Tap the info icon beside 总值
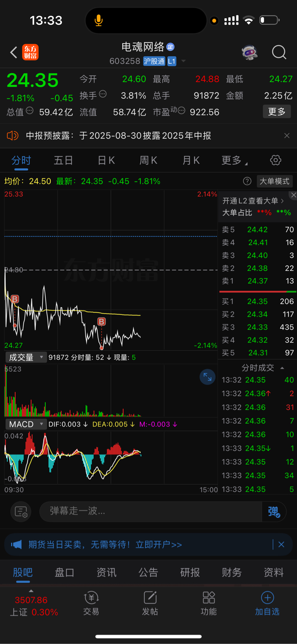 (x=30, y=111)
